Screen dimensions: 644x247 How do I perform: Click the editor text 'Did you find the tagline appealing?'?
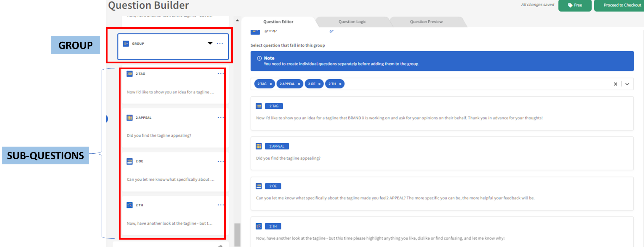[288, 158]
